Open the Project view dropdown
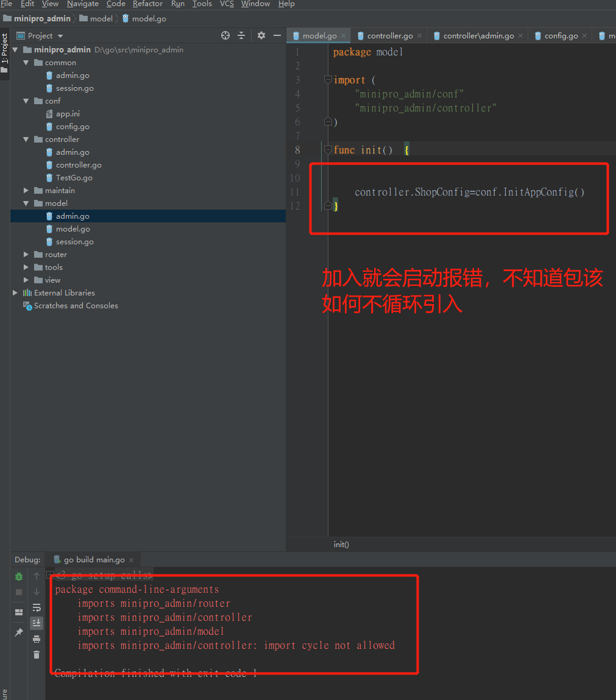 60,36
